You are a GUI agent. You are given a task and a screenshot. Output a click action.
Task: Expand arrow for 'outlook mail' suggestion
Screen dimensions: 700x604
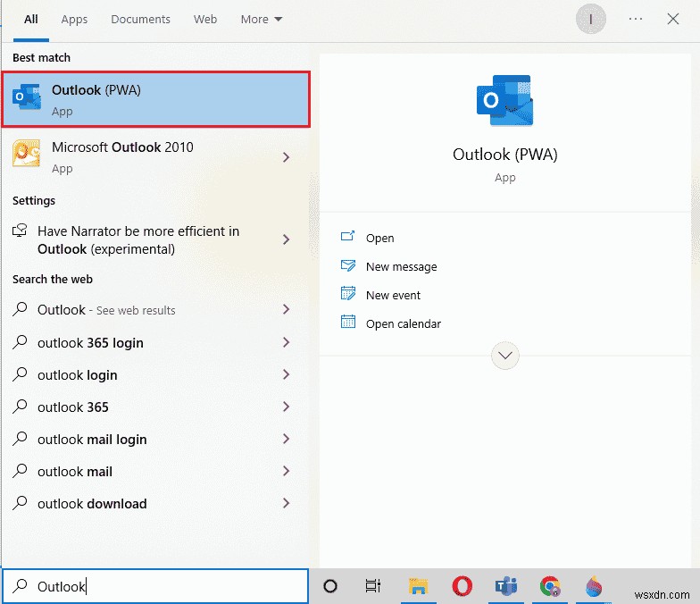tap(286, 472)
